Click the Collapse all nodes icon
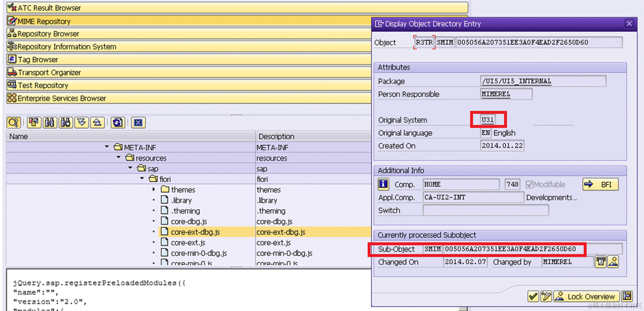The width and height of the screenshot is (644, 311). coord(97,122)
